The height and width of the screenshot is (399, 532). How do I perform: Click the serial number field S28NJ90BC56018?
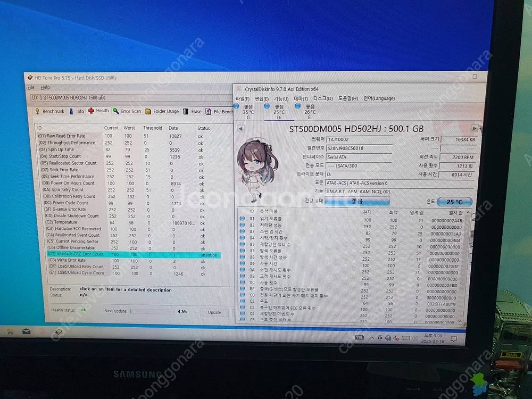tap(359, 148)
